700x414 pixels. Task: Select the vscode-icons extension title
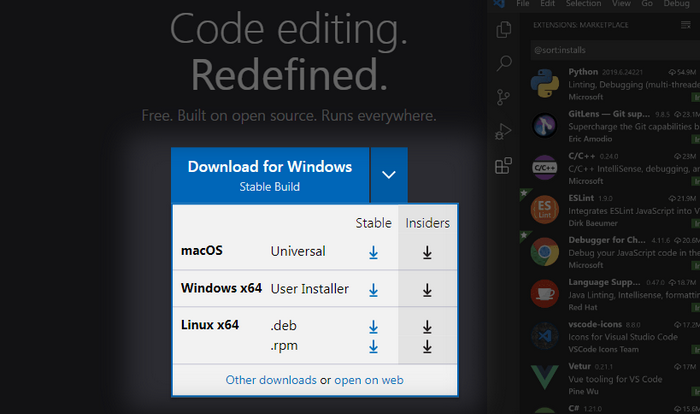tap(595, 324)
